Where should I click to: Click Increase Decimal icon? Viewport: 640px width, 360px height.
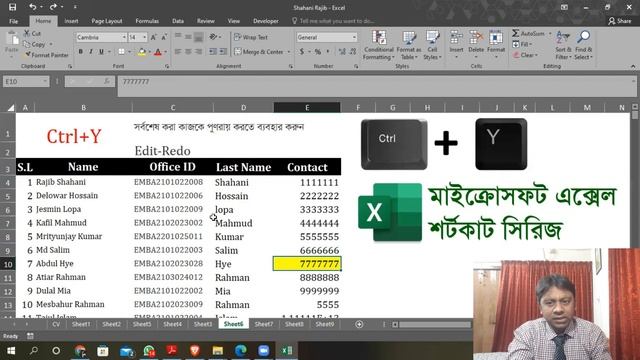point(342,52)
